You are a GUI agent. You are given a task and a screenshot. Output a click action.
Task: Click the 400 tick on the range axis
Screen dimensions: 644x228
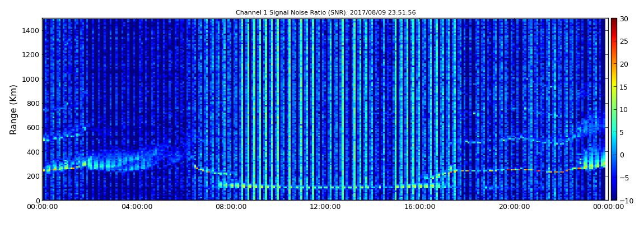[x=33, y=152]
